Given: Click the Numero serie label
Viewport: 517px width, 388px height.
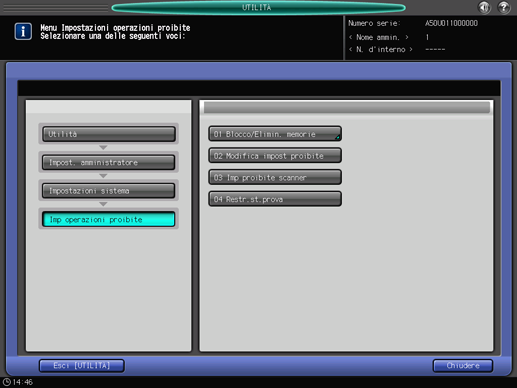Looking at the screenshot, I should [374, 23].
